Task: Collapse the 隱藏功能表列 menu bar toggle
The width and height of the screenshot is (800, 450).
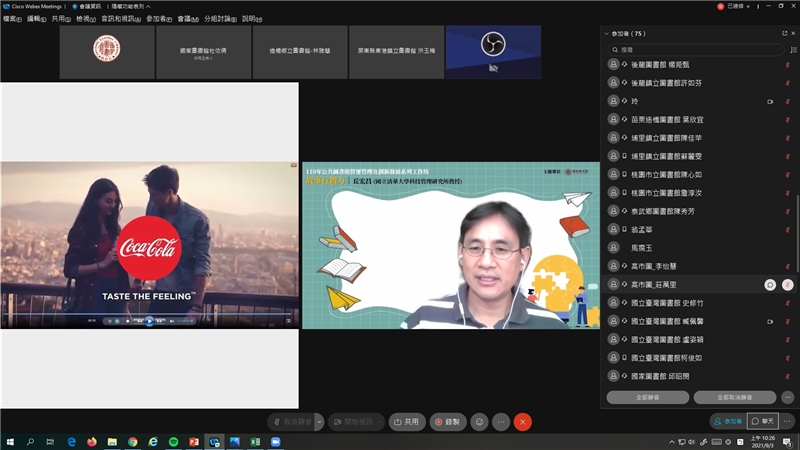Action: [131, 7]
